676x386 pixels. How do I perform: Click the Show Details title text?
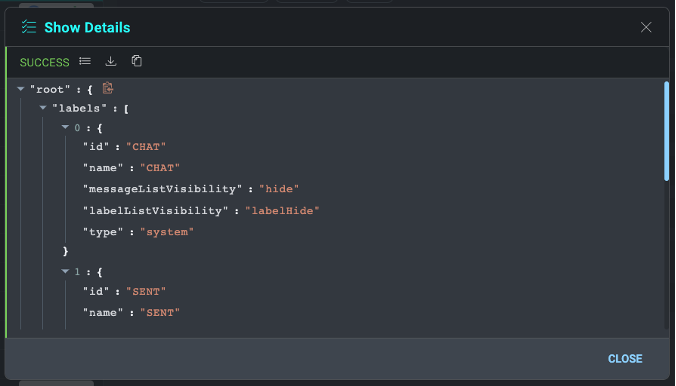[87, 27]
